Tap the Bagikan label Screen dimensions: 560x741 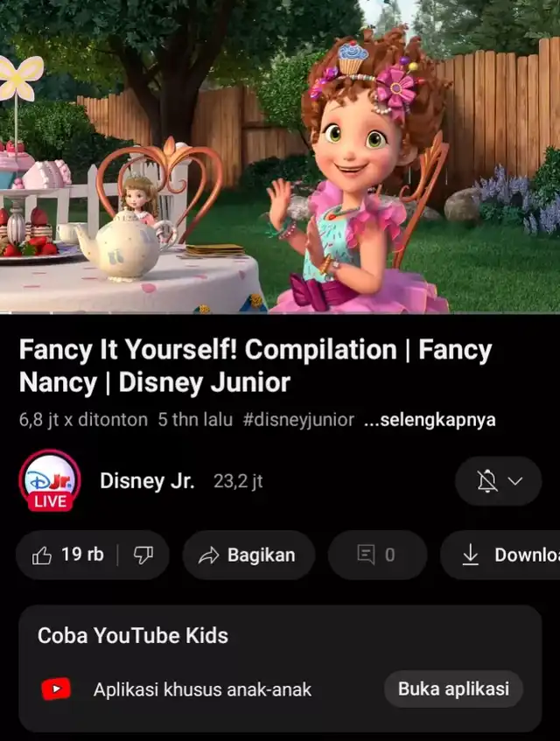[x=262, y=555]
